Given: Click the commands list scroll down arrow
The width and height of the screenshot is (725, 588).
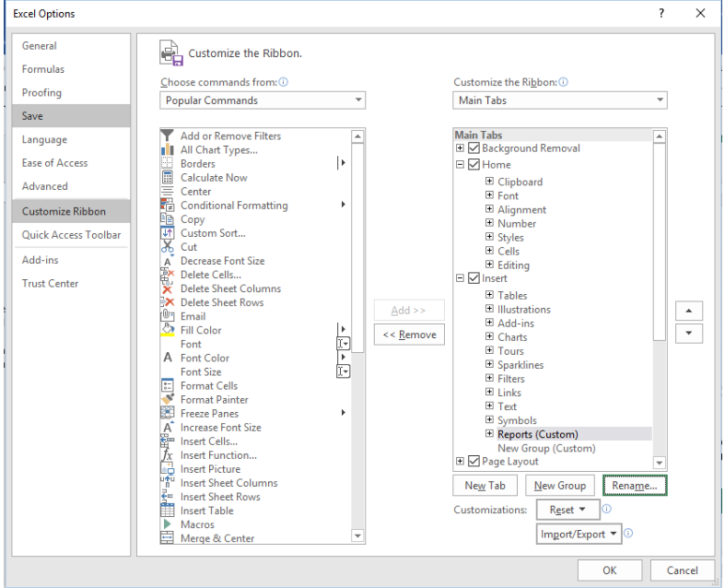Looking at the screenshot, I should [x=357, y=535].
